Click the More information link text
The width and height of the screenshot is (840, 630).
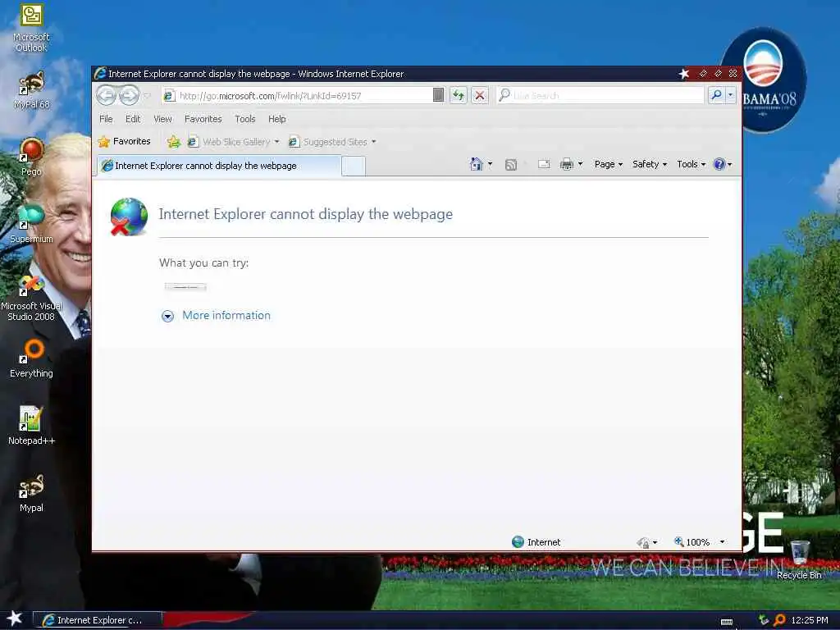click(226, 316)
